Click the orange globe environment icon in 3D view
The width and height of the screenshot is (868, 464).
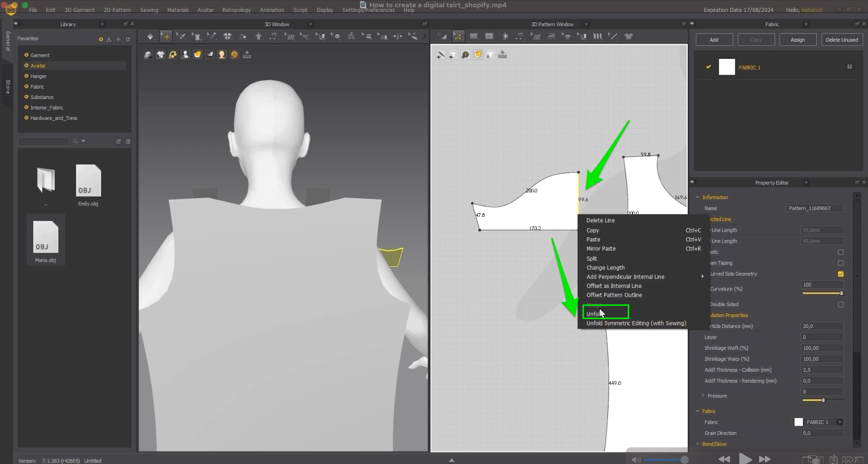(x=234, y=55)
